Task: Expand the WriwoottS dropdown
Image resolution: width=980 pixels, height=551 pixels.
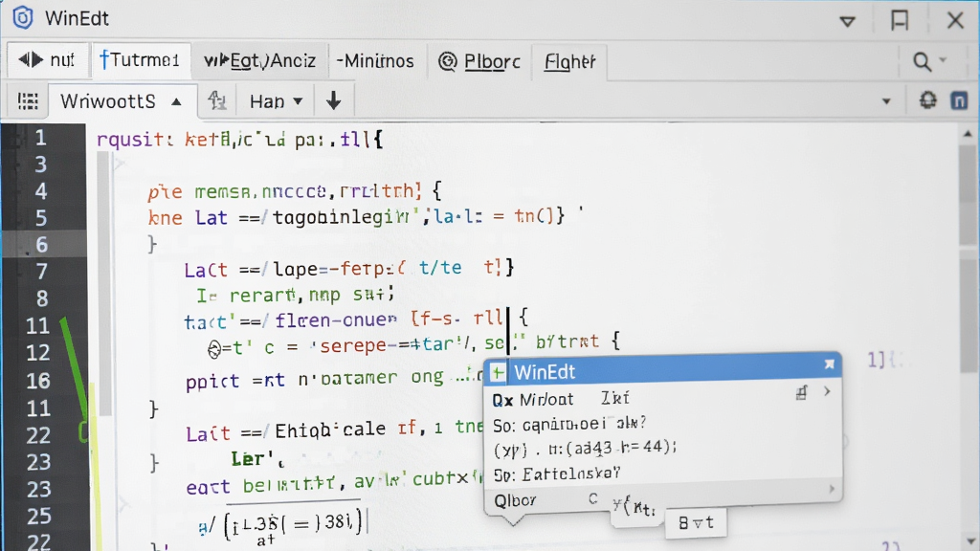Action: pos(122,101)
